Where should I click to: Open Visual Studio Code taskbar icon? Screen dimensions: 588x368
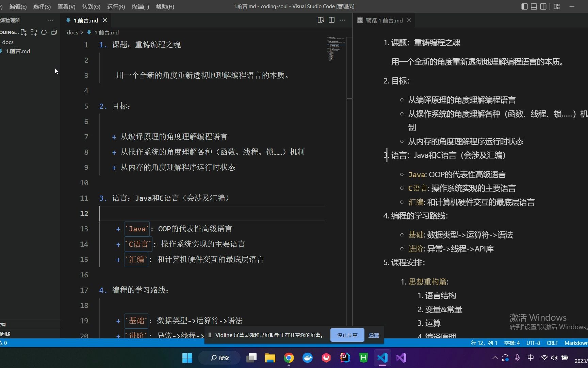click(x=382, y=358)
